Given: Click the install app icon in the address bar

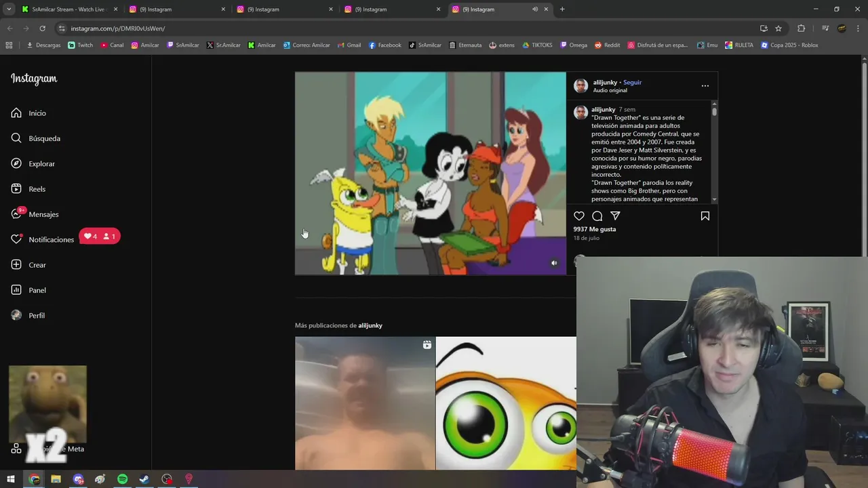Looking at the screenshot, I should click(764, 28).
